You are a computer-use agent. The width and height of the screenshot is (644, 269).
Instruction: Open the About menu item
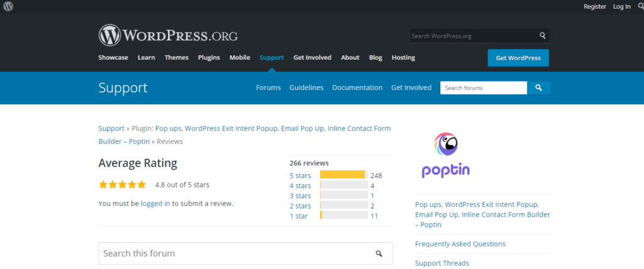pos(350,57)
